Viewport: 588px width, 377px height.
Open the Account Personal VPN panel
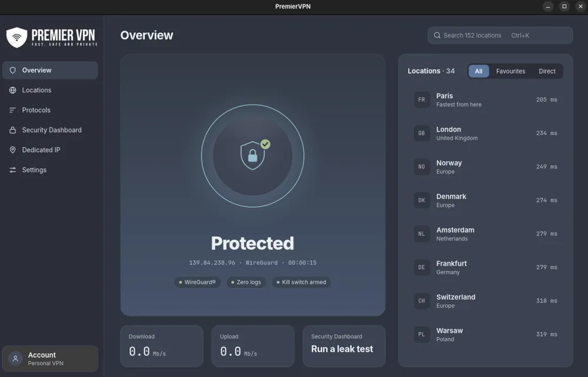tap(50, 359)
